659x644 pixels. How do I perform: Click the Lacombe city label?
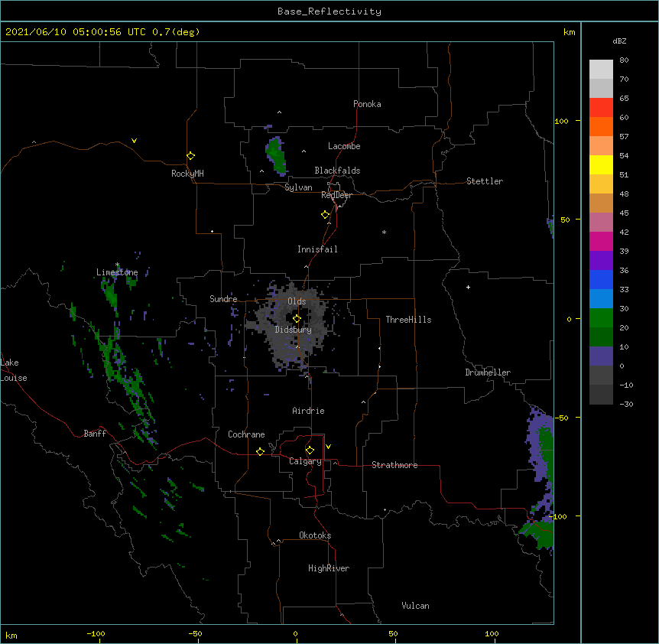(x=344, y=146)
